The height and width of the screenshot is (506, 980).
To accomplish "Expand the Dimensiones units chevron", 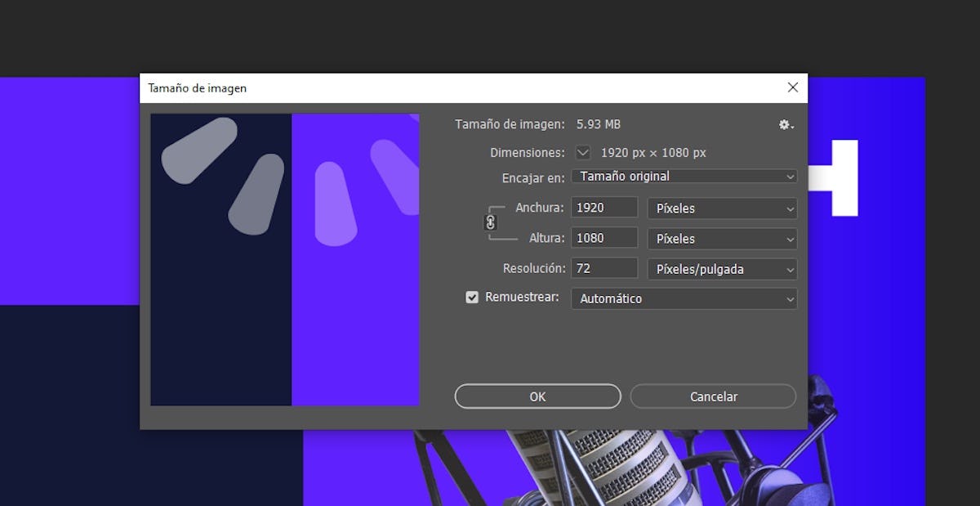I will point(582,152).
